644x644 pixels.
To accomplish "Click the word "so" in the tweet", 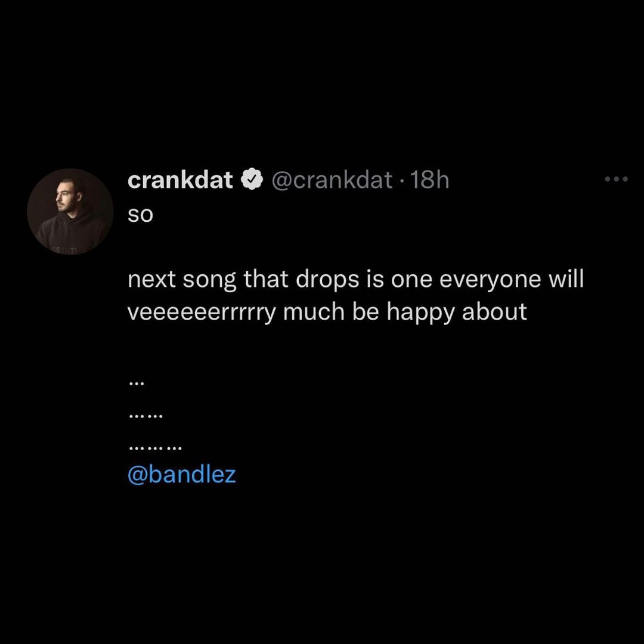I will pos(141,215).
